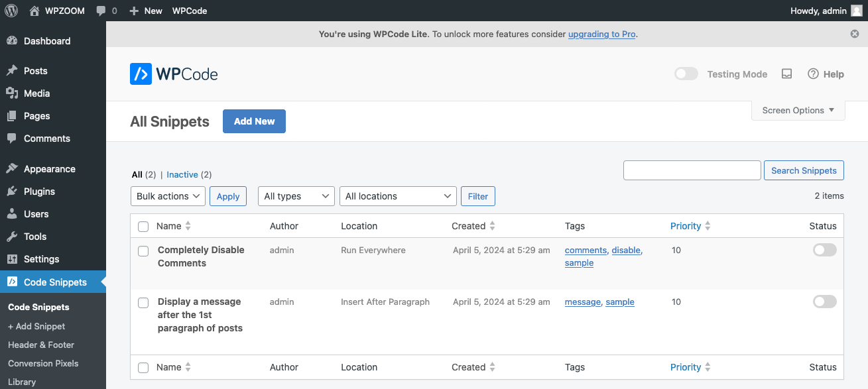Click the Code Snippets icon in sidebar
This screenshot has height=389, width=868.
pos(12,282)
